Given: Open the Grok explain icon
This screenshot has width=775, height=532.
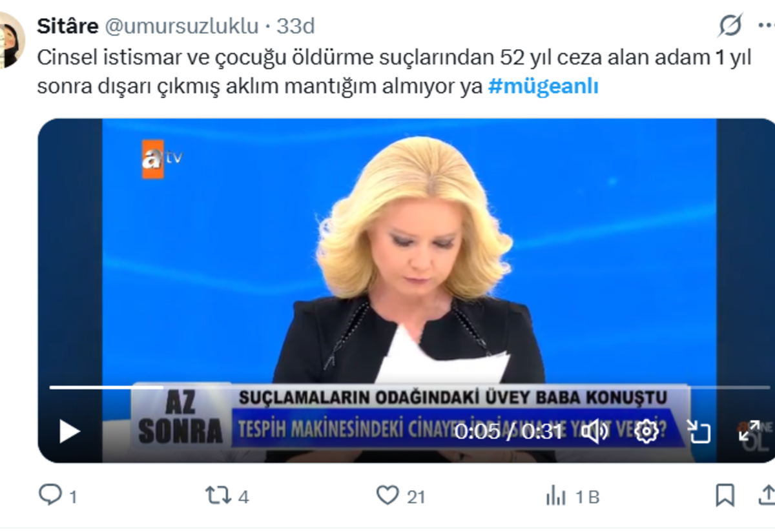Looking at the screenshot, I should [x=730, y=25].
